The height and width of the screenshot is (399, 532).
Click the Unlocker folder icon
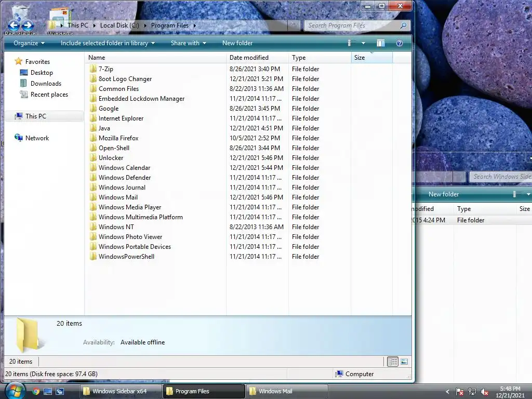point(93,157)
